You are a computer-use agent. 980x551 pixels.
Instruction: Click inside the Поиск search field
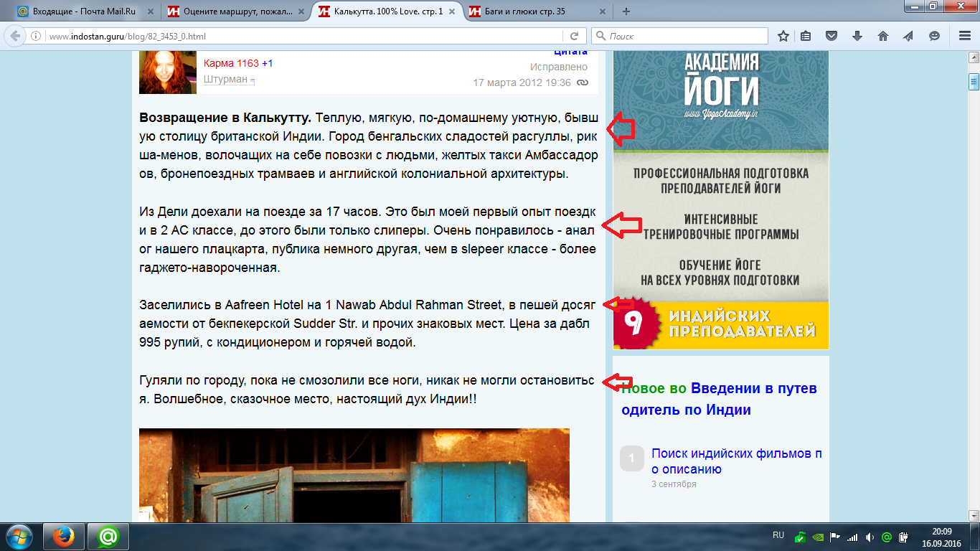pos(685,36)
